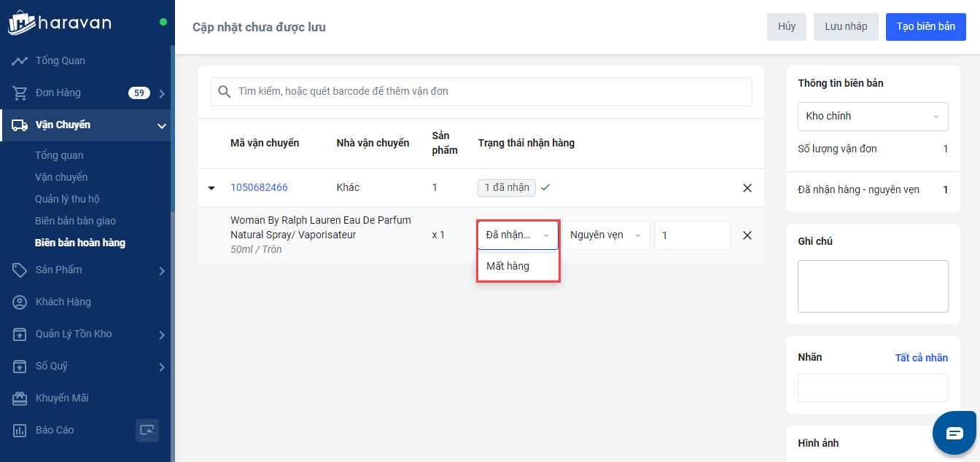Open the Nguyên vẹn condition dropdown

coord(605,235)
